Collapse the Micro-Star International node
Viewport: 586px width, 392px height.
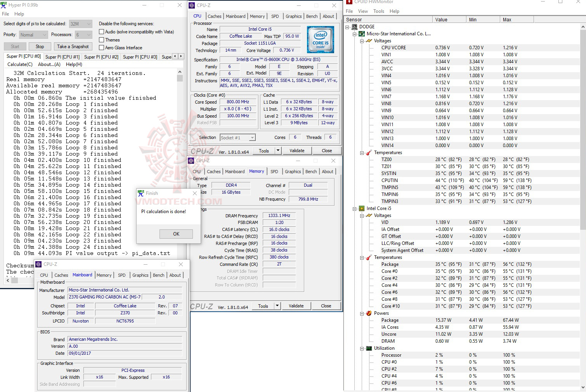click(x=355, y=34)
